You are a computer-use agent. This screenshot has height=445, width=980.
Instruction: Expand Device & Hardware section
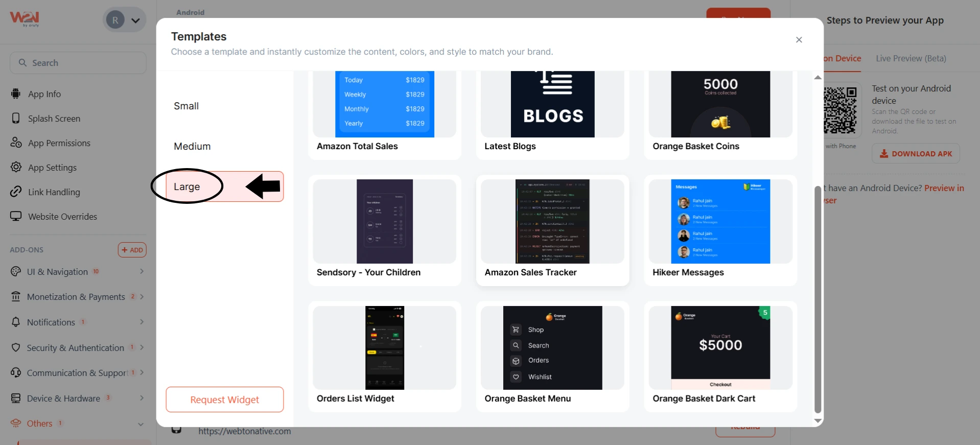142,398
